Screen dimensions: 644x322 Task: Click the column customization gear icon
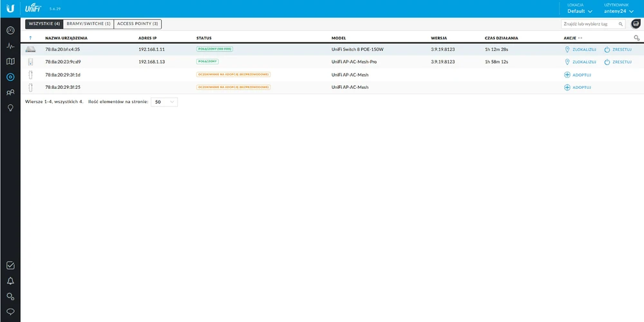[x=636, y=39]
